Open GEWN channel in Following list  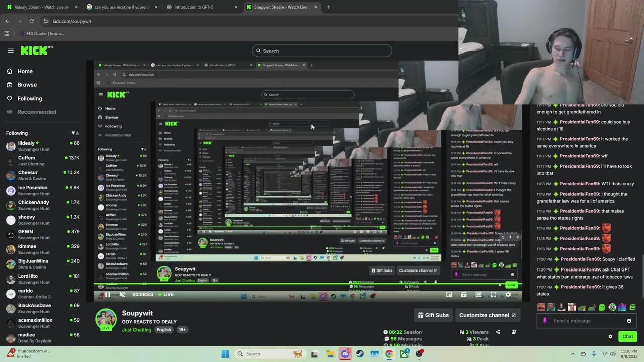(x=43, y=235)
